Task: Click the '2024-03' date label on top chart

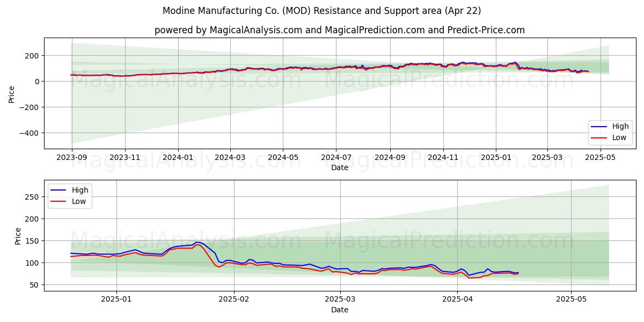Action: coord(230,158)
